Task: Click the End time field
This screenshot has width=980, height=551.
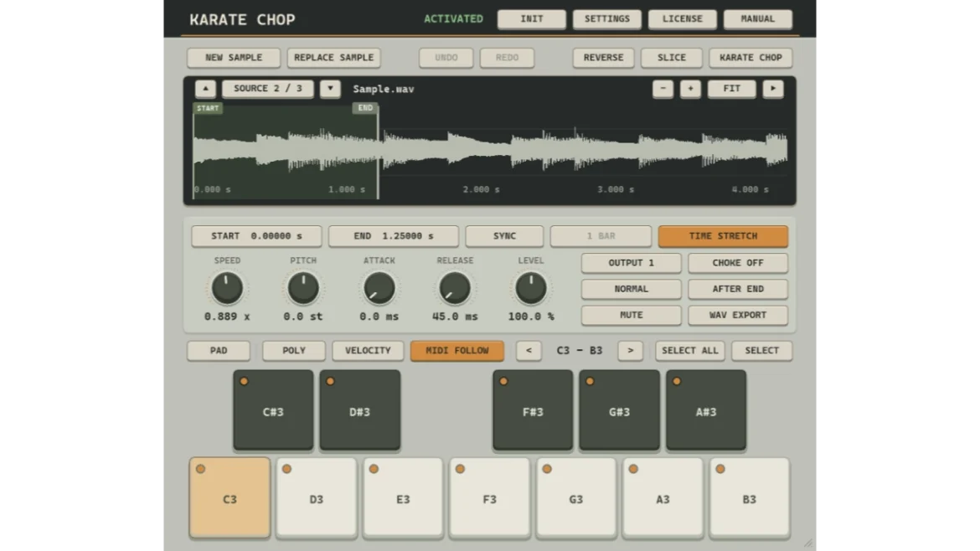Action: (x=394, y=236)
